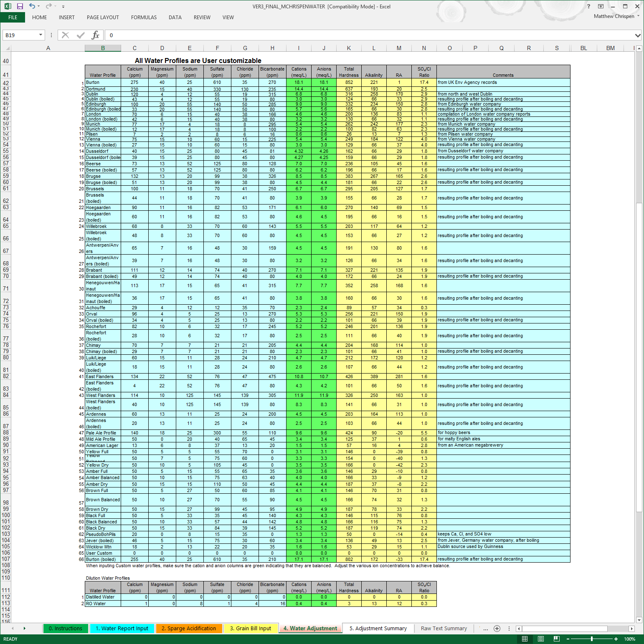This screenshot has width=644, height=644.
Task: Add a new sheet with the plus icon
Action: point(497,628)
